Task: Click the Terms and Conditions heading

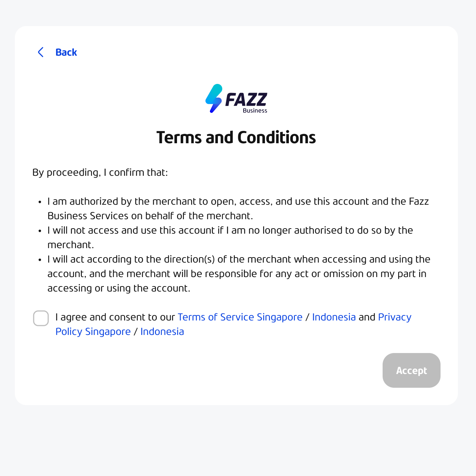Action: (236, 137)
